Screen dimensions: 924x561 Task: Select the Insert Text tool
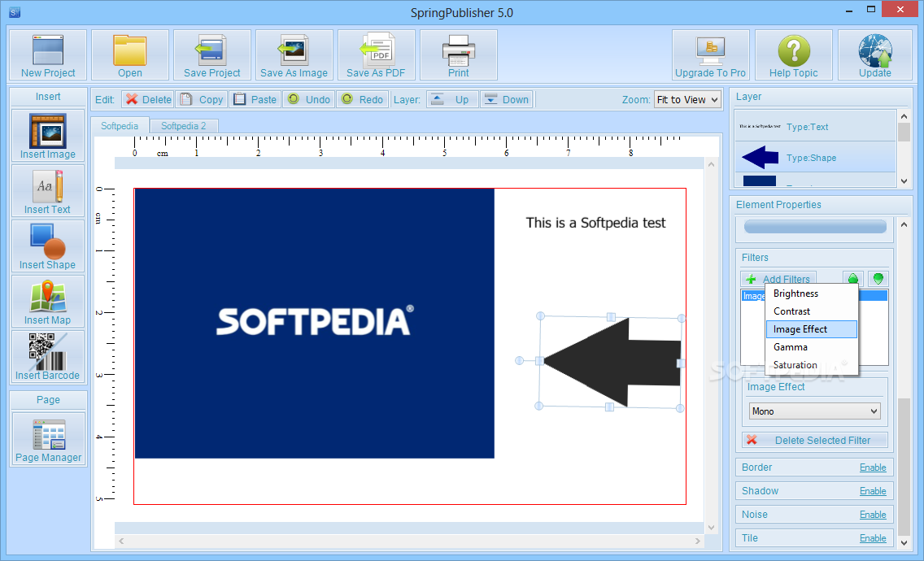tap(48, 191)
